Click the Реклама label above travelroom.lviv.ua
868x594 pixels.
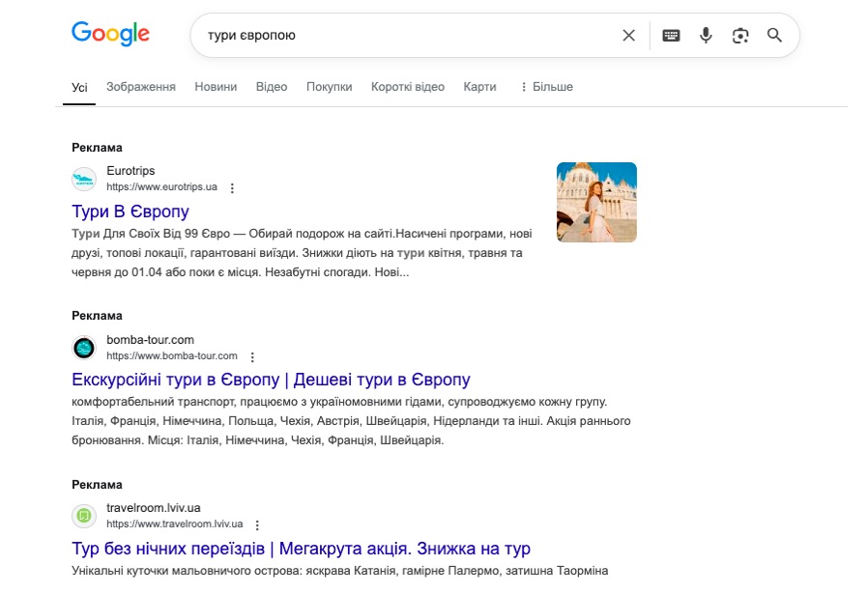97,485
